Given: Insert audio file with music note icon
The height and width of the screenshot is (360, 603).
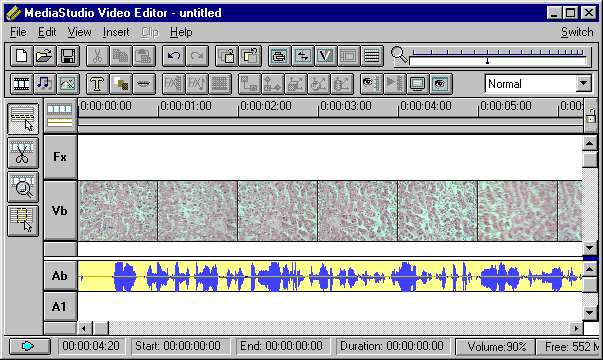Looking at the screenshot, I should pos(45,83).
